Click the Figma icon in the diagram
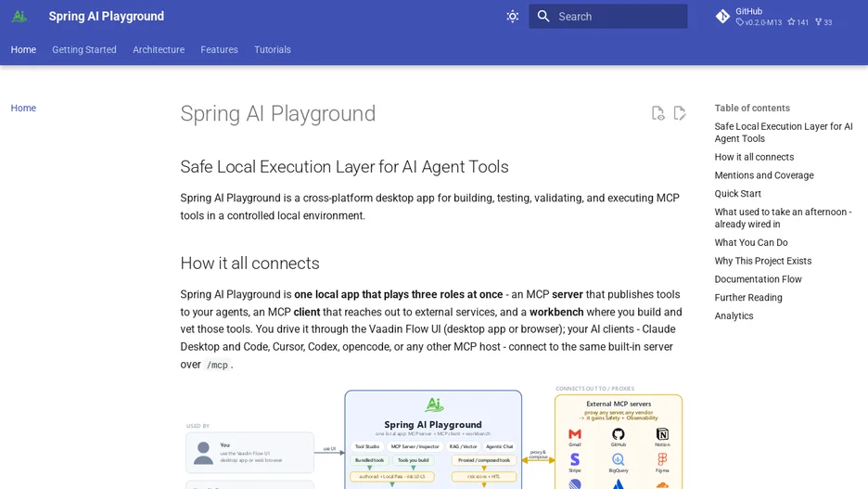This screenshot has height=489, width=868. coord(662,459)
